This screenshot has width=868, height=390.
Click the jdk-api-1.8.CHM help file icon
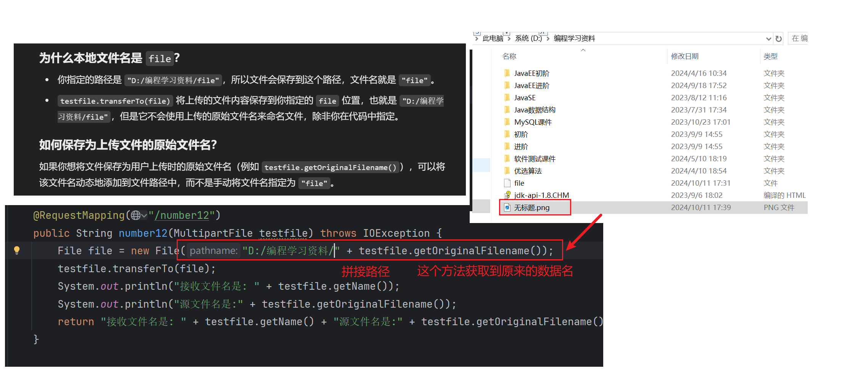pos(507,195)
